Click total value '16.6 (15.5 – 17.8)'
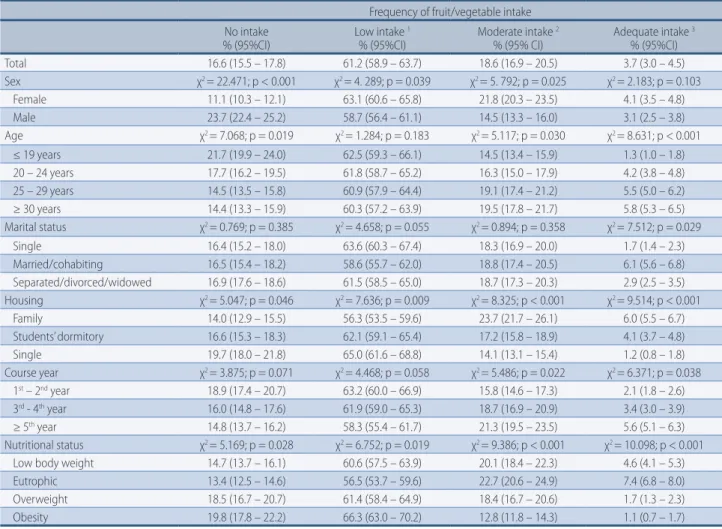Image resolution: width=722 pixels, height=529 pixels. (246, 63)
